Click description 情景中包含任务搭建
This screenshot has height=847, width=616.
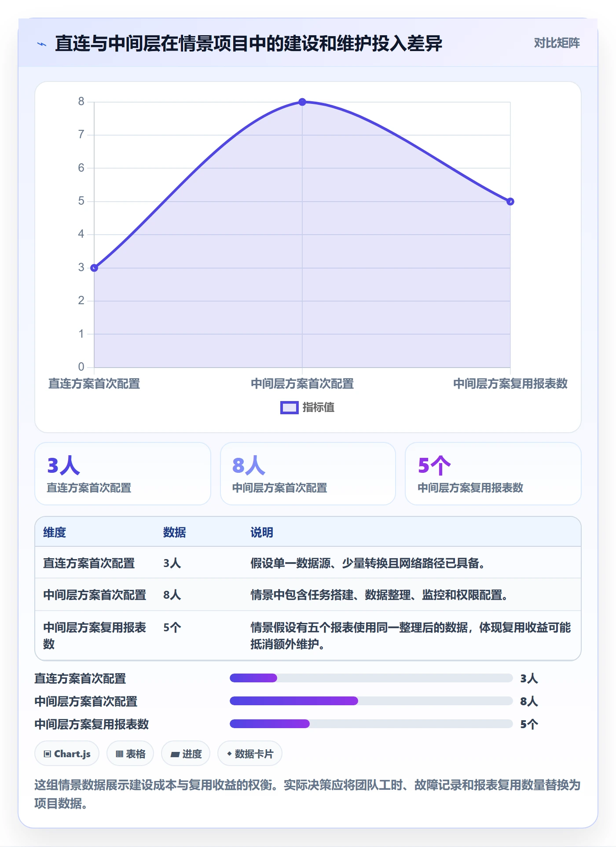tap(379, 595)
